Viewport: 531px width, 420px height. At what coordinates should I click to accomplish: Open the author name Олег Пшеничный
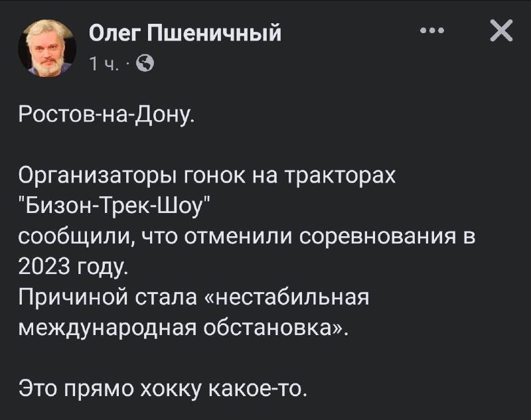tap(185, 31)
